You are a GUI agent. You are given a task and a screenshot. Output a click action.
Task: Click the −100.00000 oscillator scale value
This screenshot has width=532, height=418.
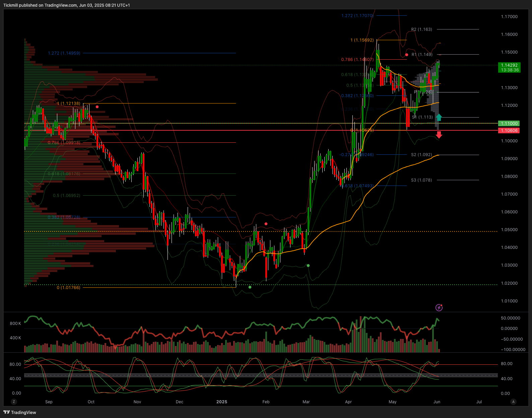[x=513, y=349]
